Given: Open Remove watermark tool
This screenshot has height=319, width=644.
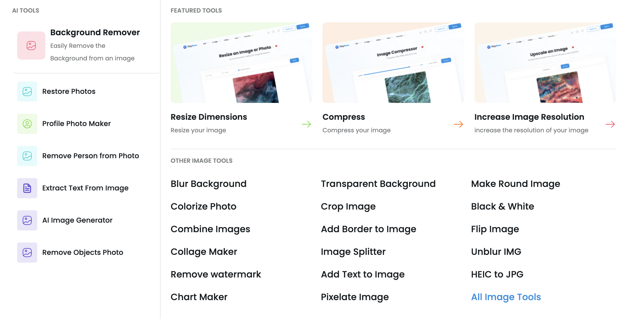Looking at the screenshot, I should point(216,274).
